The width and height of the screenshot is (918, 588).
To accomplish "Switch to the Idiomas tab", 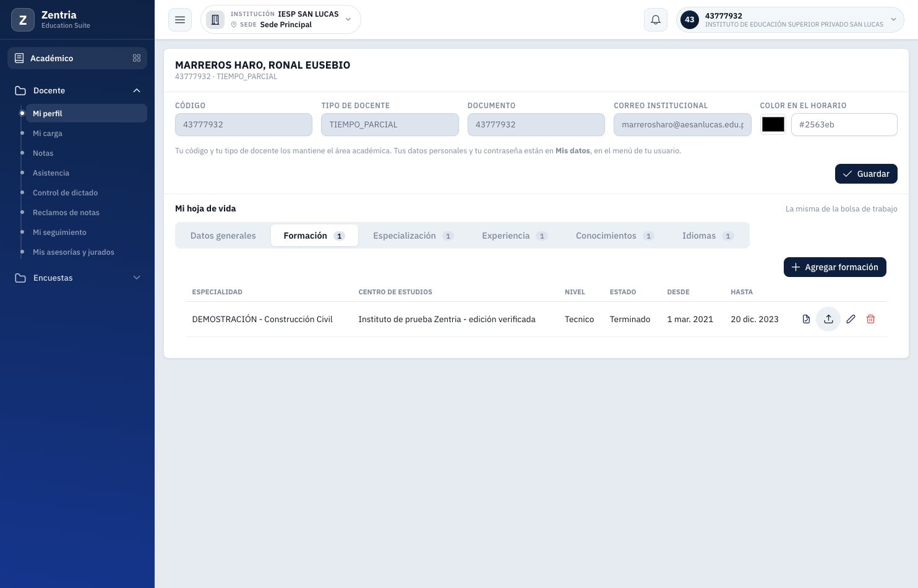I will (708, 236).
